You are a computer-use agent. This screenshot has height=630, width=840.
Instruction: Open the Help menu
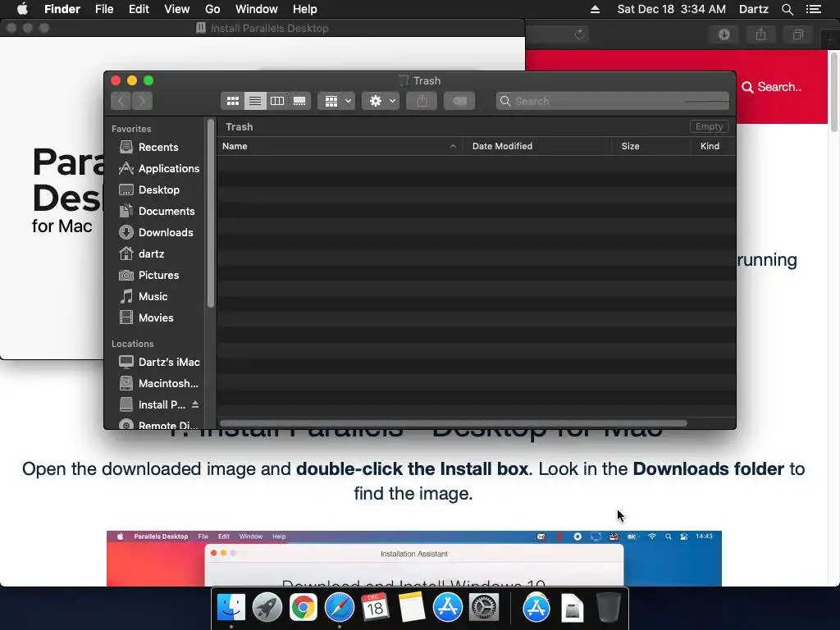[305, 9]
